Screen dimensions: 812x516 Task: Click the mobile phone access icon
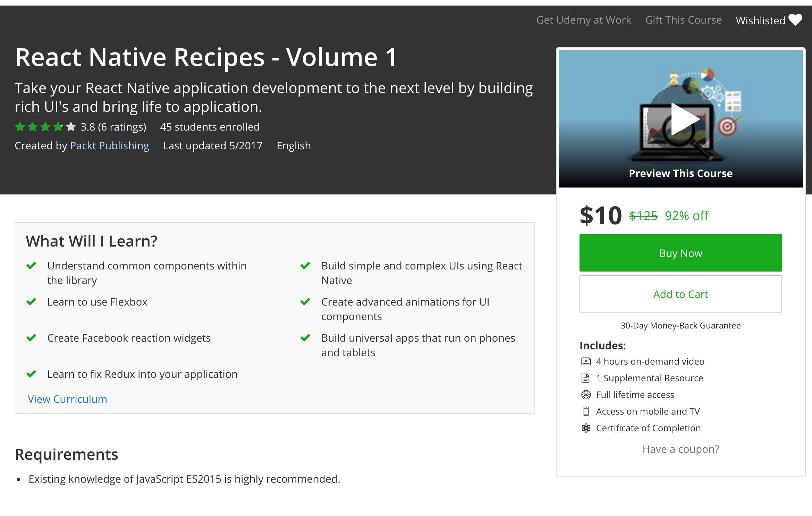point(586,411)
